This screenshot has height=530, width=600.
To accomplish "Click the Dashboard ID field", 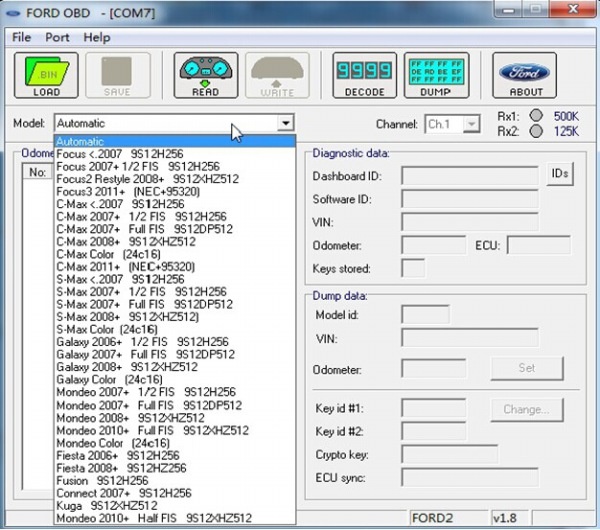I will coord(470,176).
